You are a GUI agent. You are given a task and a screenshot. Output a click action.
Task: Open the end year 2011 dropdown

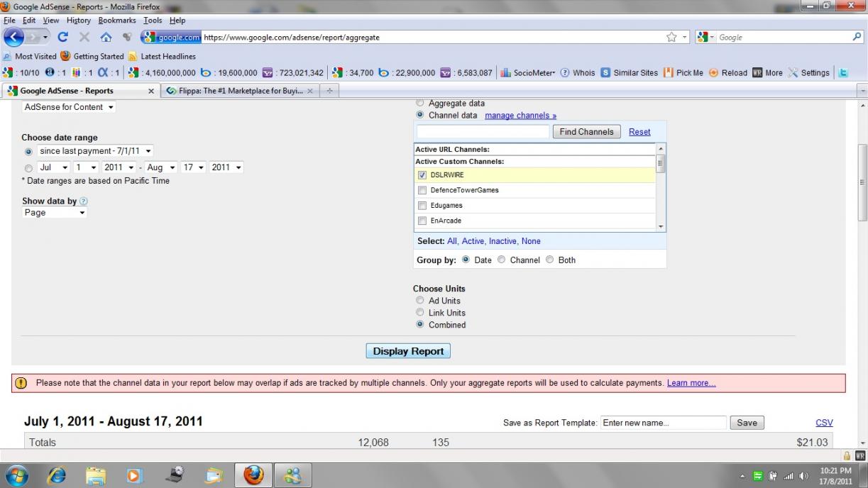tap(227, 167)
